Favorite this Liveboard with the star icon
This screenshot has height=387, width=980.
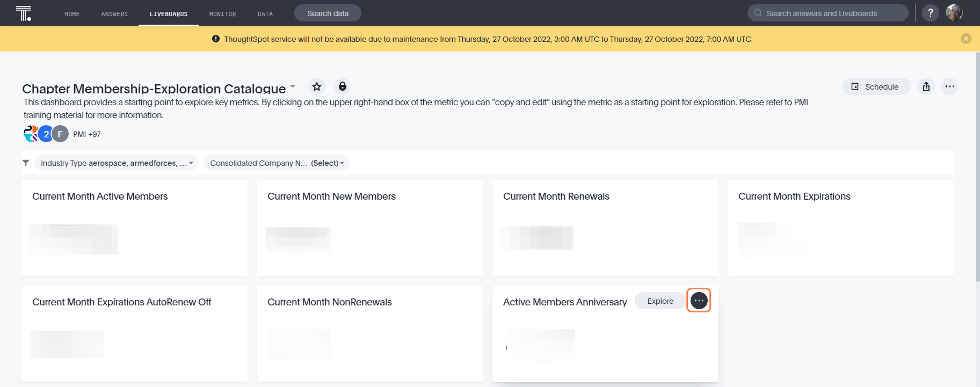tap(317, 86)
